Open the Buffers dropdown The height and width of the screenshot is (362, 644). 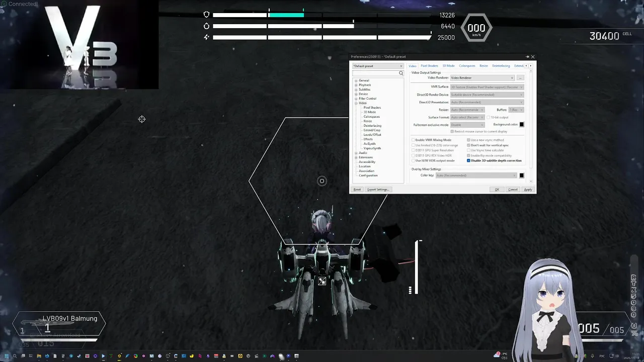pos(516,110)
